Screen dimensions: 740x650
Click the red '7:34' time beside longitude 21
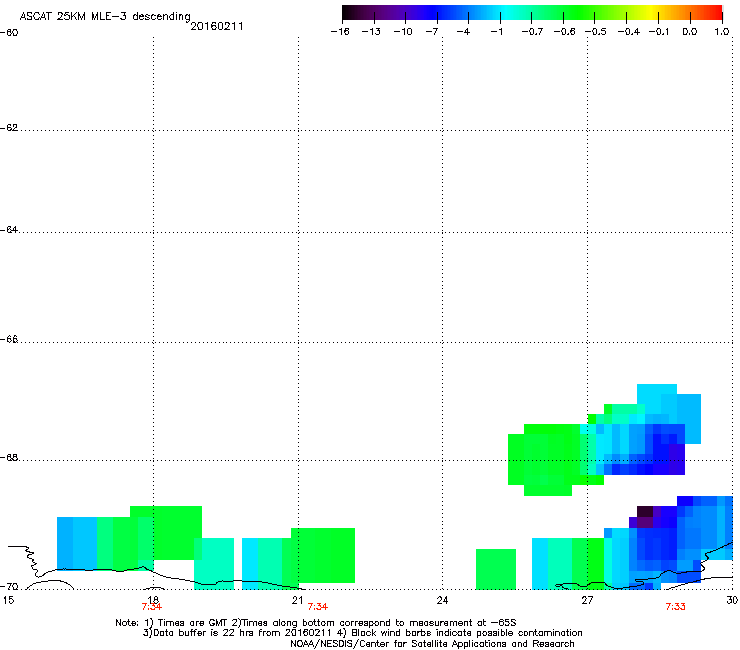318,607
